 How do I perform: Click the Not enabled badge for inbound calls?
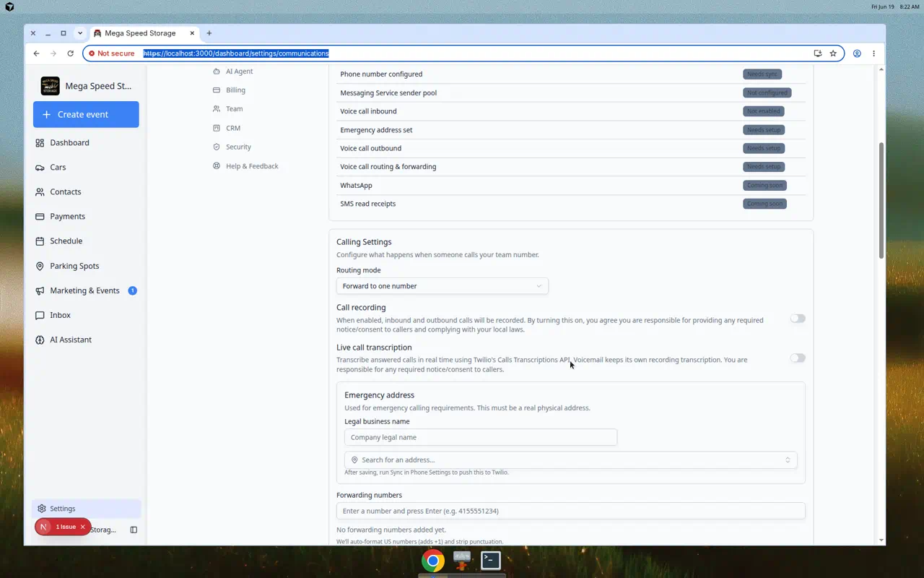764,111
